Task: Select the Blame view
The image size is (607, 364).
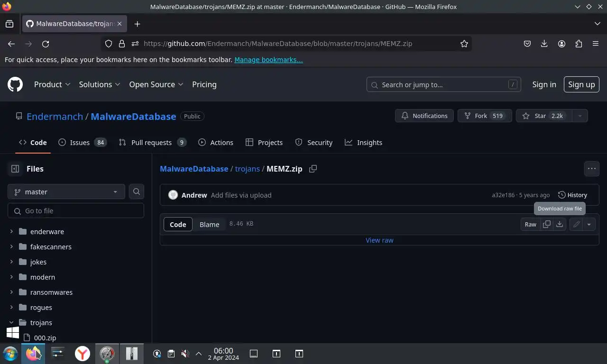Action: [x=209, y=225]
